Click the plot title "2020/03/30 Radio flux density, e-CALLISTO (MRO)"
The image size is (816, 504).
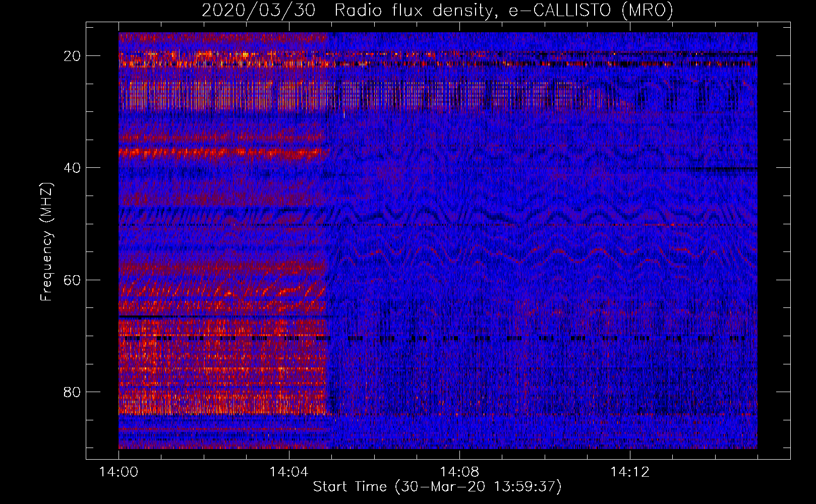tap(437, 10)
